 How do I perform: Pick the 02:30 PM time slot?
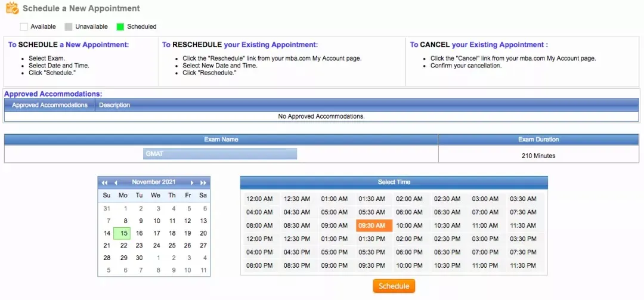[x=446, y=239]
